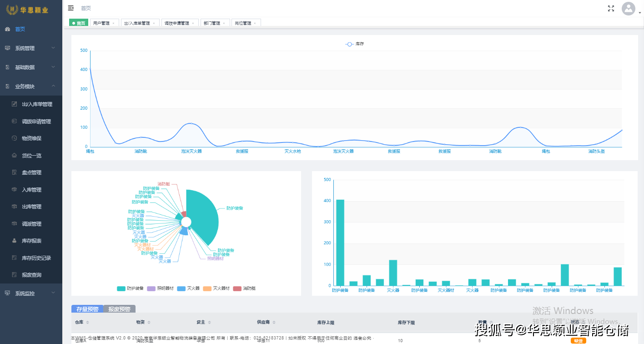The height and width of the screenshot is (344, 644).
Task: Toggle 防护装备 in the pie legend
Action: tap(131, 288)
